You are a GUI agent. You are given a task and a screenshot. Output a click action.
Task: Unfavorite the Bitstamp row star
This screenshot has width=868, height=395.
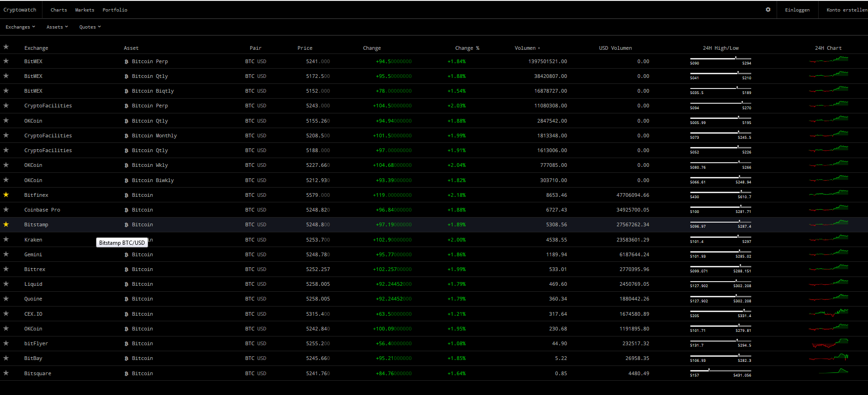6,224
